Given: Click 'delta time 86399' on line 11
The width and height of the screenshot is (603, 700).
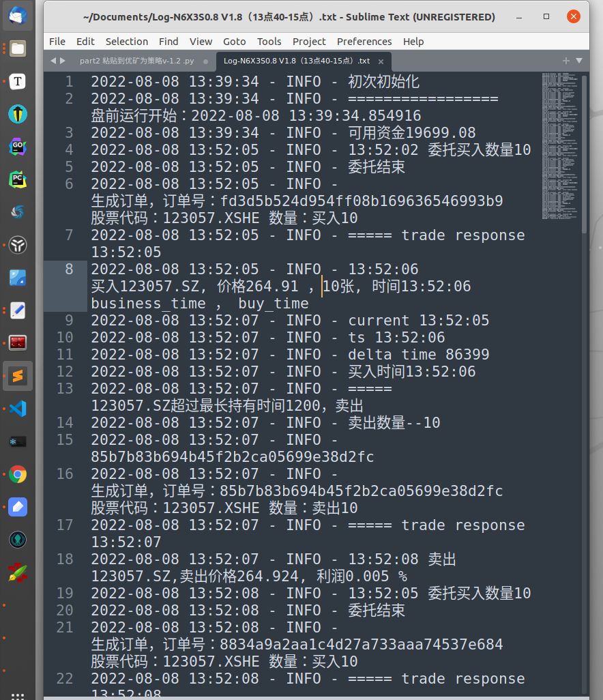Looking at the screenshot, I should [x=419, y=355].
